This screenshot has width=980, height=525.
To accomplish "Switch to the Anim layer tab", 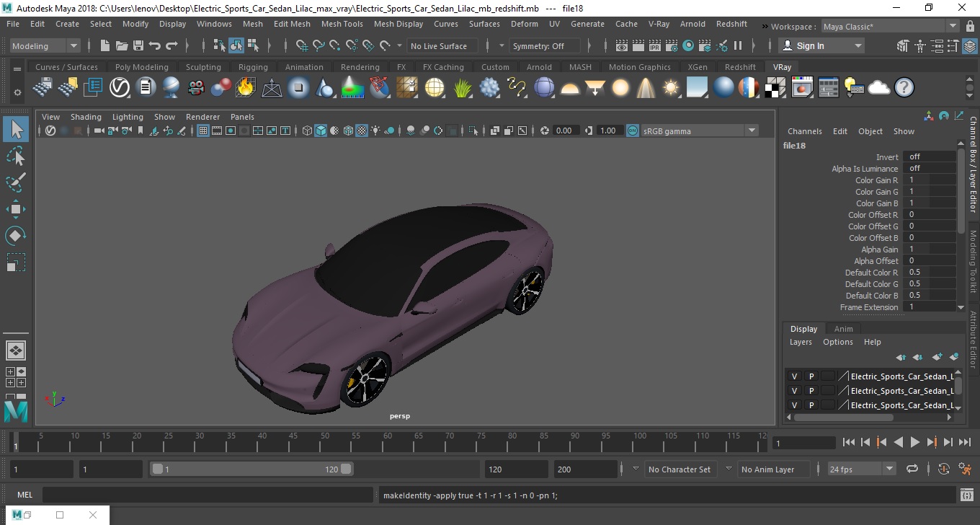I will coord(843,328).
